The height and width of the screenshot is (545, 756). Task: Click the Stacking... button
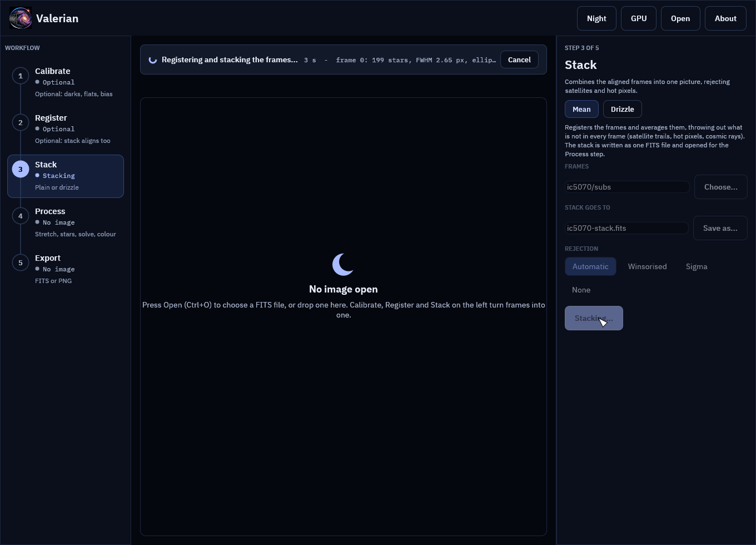(x=594, y=318)
